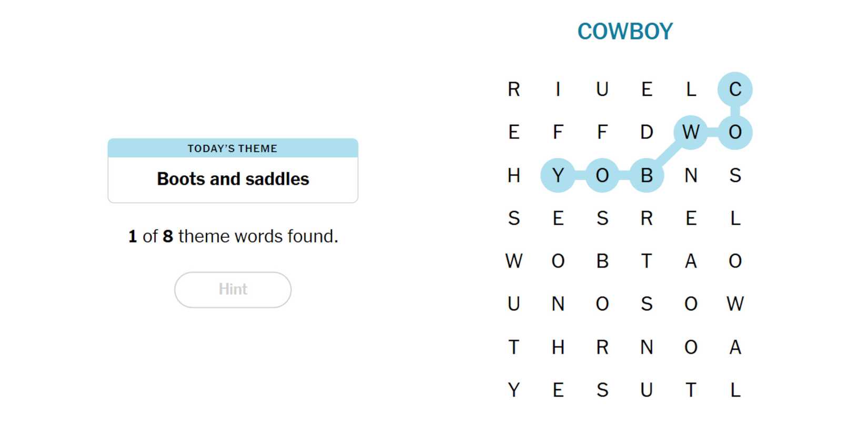868x434 pixels.
Task: Tap the R in the top-left corner
Action: (514, 89)
